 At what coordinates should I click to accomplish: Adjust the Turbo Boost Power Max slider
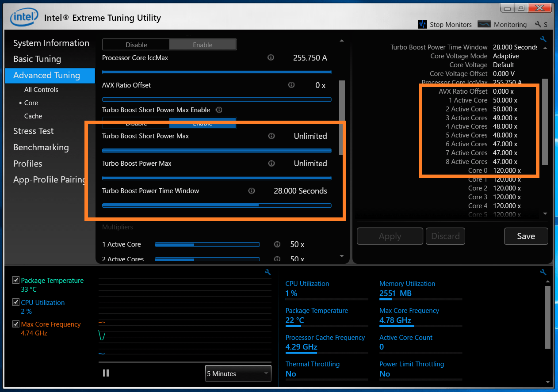pyautogui.click(x=217, y=178)
